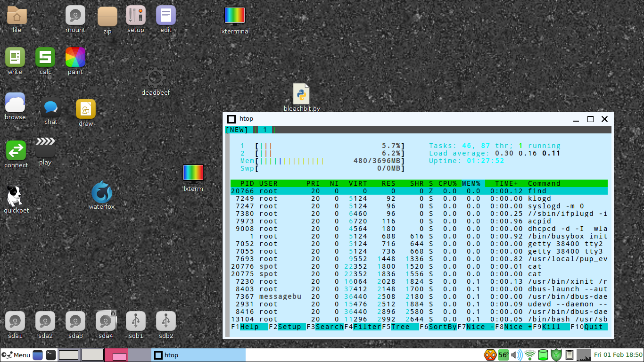
Task: Click F4 Filter in htop footer
Action: point(363,327)
